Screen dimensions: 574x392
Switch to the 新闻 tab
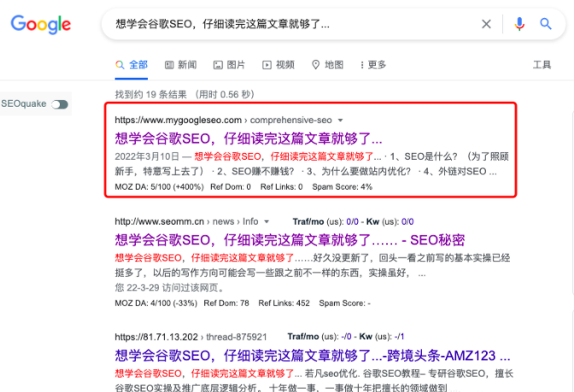click(x=180, y=65)
